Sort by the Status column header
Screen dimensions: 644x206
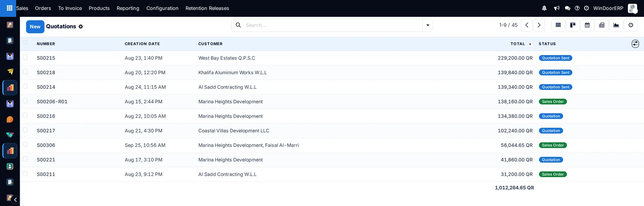coord(547,44)
